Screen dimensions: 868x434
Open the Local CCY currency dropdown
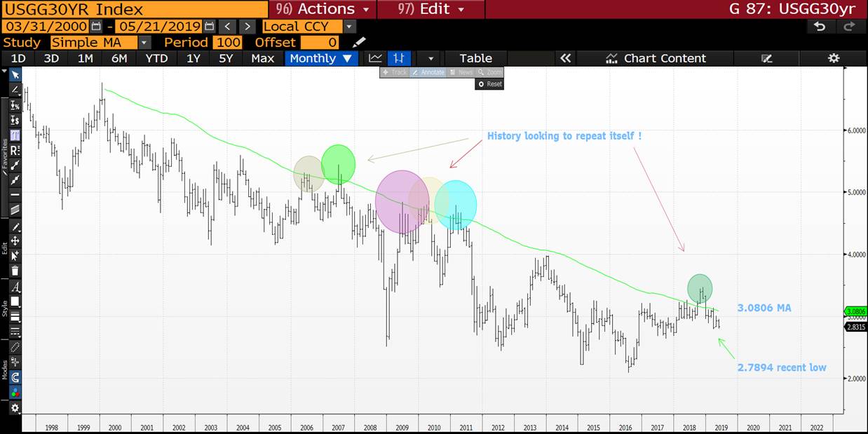350,27
